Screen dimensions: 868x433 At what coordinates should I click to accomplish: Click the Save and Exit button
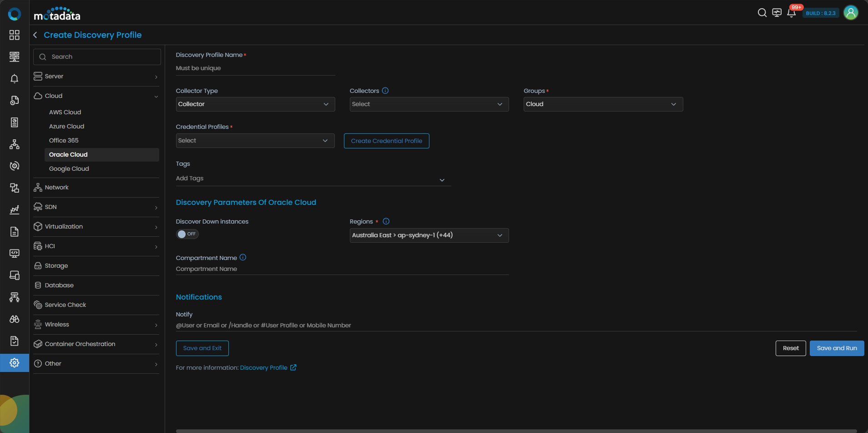(x=202, y=348)
